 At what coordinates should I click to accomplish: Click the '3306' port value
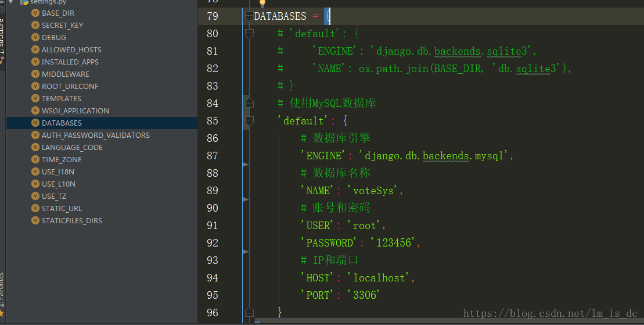pos(364,295)
